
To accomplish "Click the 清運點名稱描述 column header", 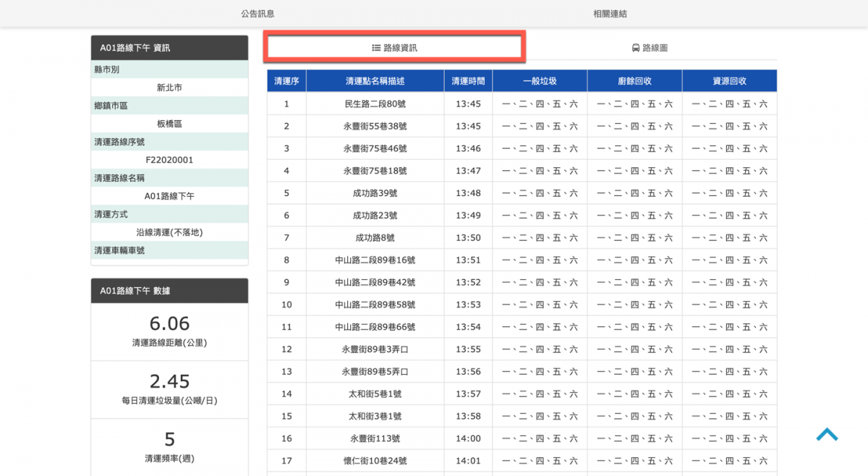I will pyautogui.click(x=375, y=81).
